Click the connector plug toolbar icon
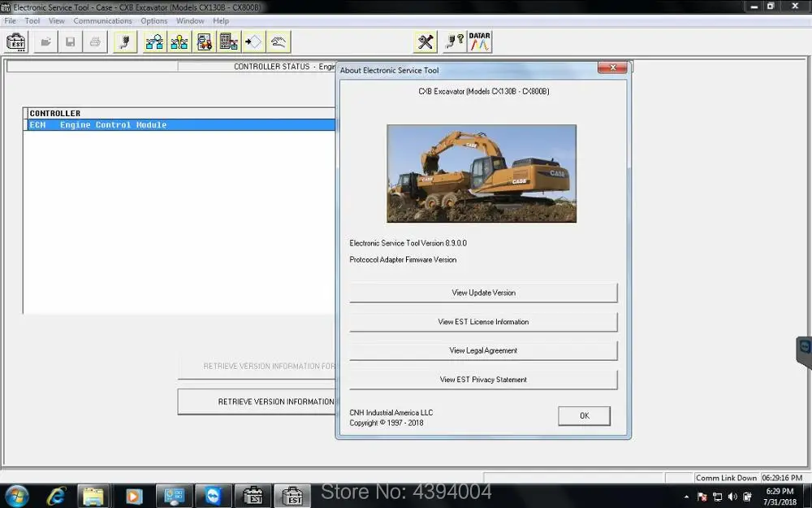812x508 pixels. click(125, 42)
